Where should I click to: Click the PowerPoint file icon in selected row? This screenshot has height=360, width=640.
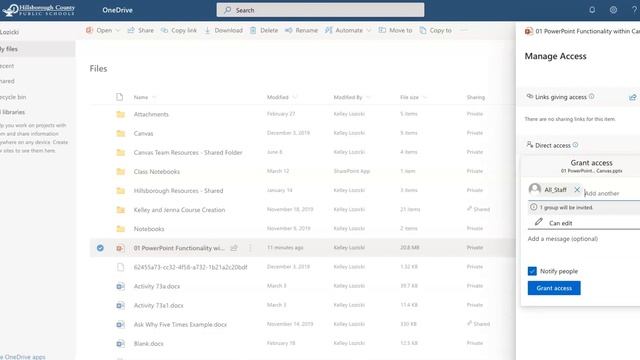pyautogui.click(x=120, y=248)
